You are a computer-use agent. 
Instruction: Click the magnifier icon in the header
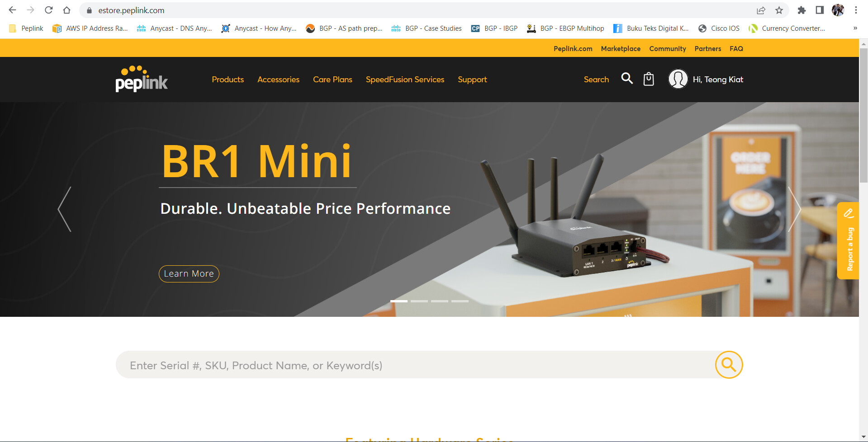pyautogui.click(x=627, y=79)
